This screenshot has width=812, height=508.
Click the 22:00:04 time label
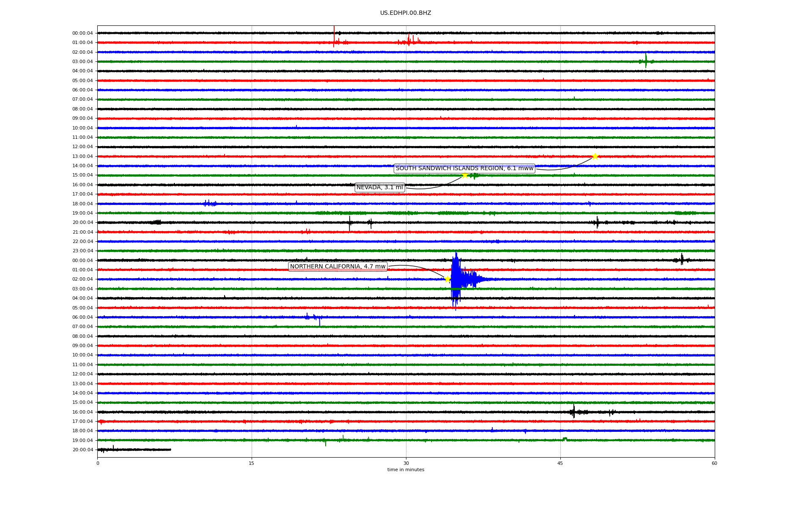click(82, 241)
